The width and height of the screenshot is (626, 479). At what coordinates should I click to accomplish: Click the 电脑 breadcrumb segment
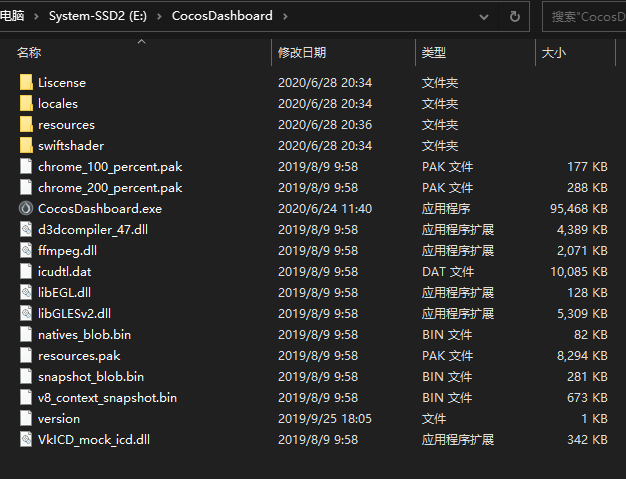coord(12,16)
